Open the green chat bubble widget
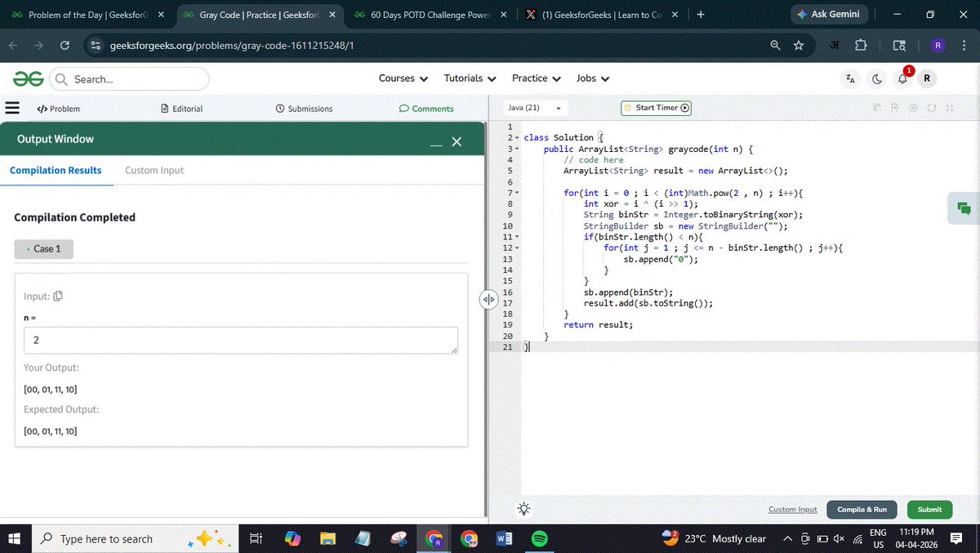The image size is (980, 553). click(964, 208)
